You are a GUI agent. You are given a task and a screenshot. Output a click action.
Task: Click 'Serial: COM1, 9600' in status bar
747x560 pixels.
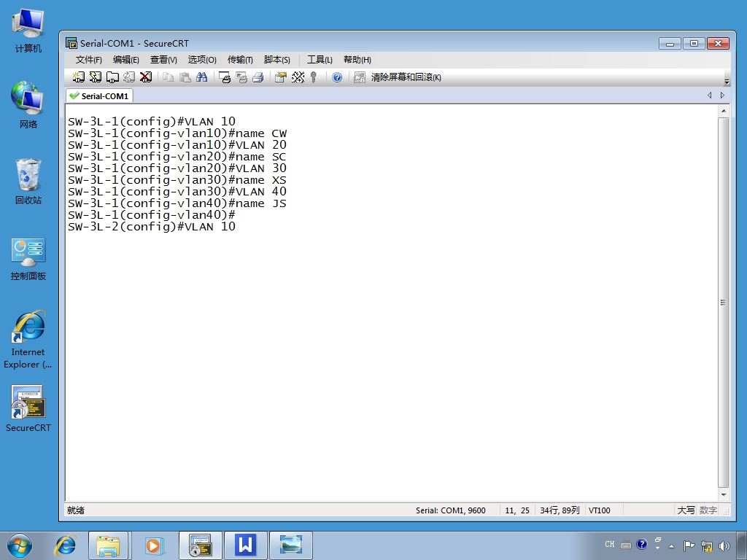(450, 510)
